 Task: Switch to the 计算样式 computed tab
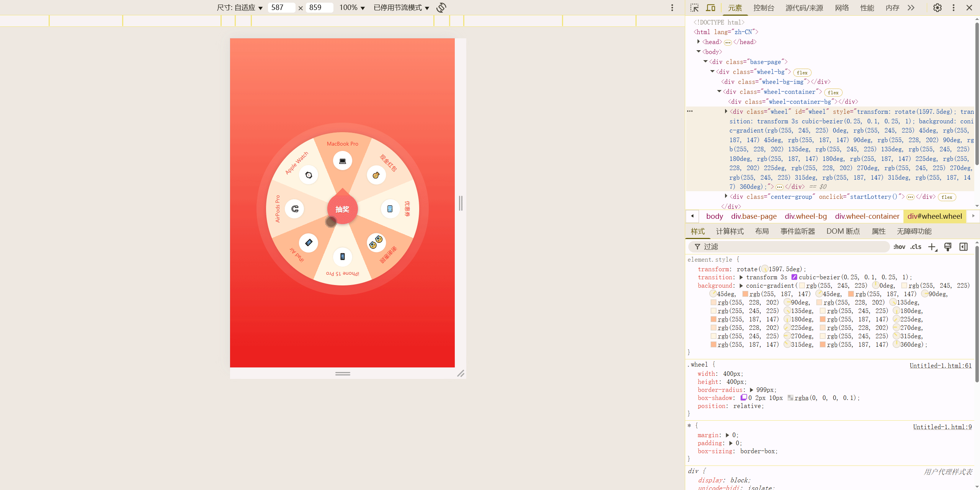point(730,231)
